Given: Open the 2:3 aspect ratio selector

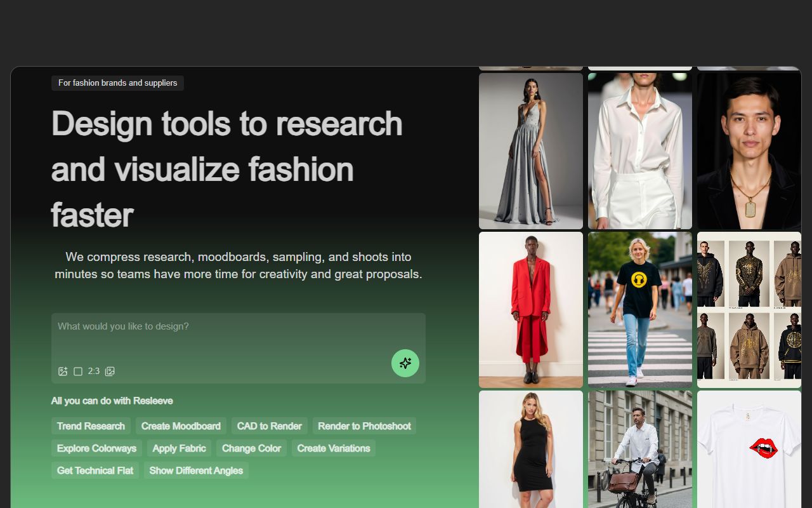Looking at the screenshot, I should [87, 371].
